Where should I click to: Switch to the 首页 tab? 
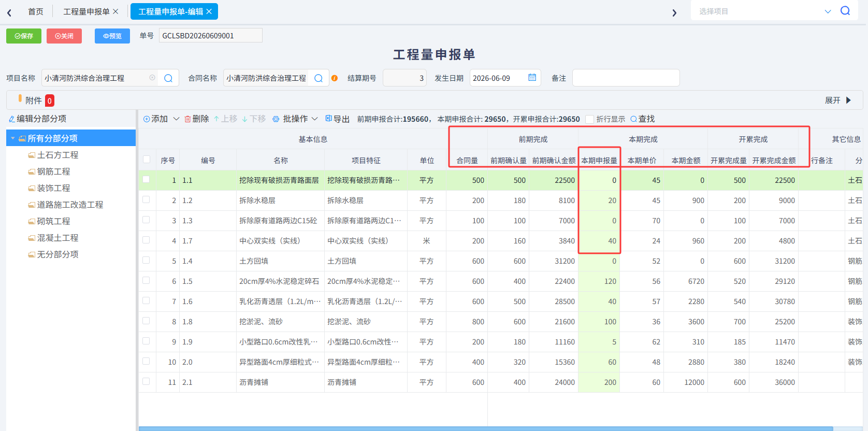(x=36, y=11)
